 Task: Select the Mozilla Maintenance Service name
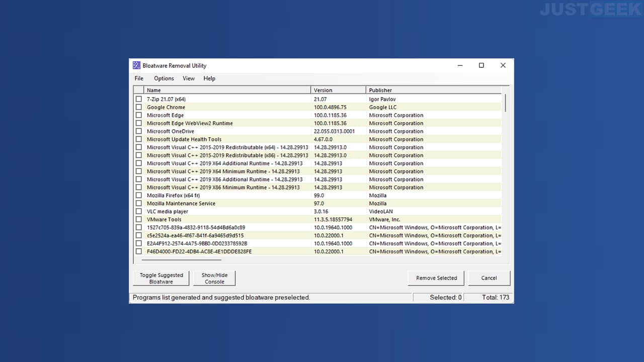[181, 204]
